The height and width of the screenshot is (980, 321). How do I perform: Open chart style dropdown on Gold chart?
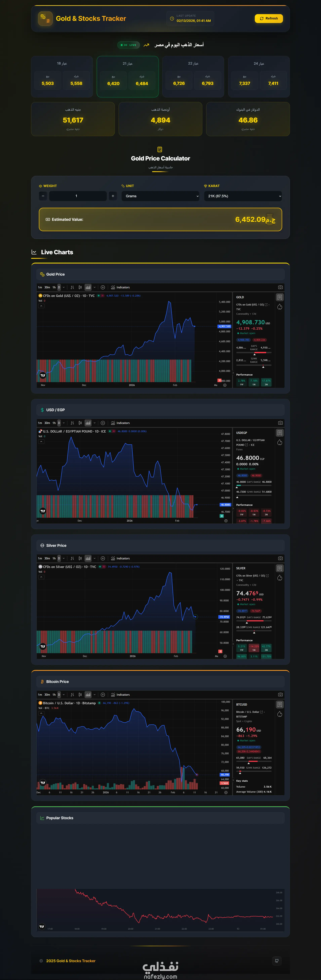95,287
